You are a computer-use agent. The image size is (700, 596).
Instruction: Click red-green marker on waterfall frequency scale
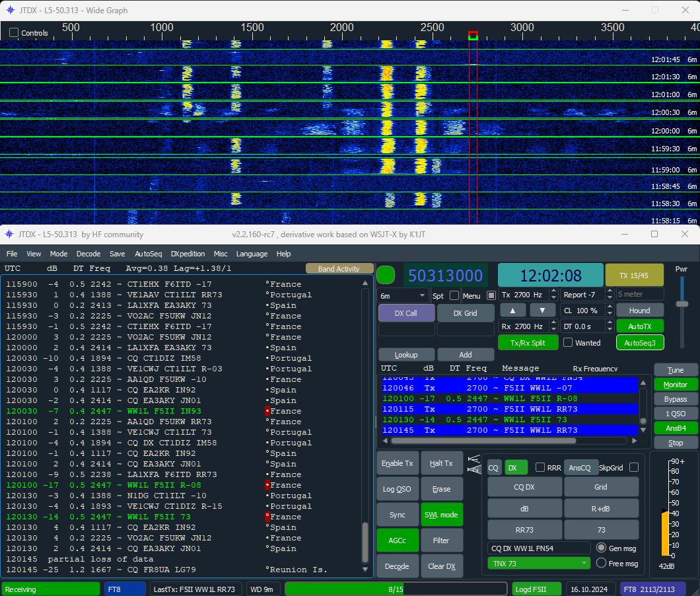pyautogui.click(x=473, y=36)
